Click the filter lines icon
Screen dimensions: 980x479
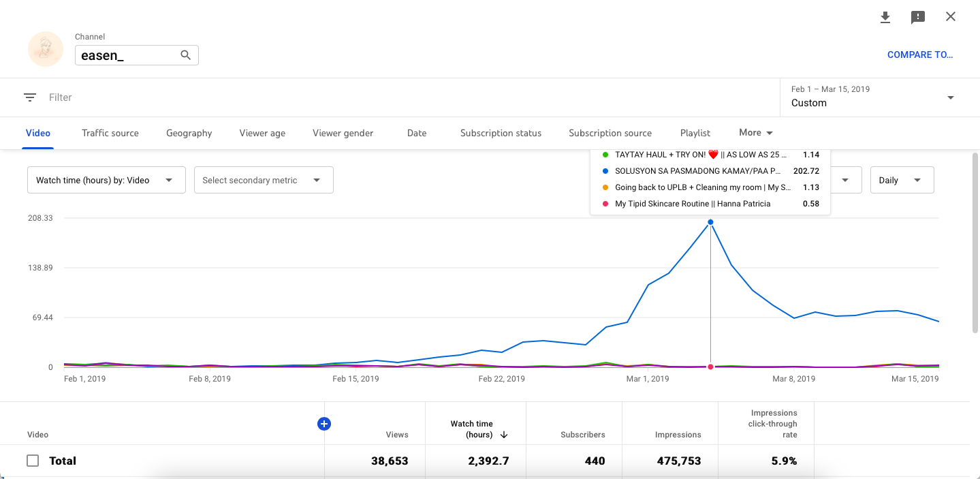point(30,97)
